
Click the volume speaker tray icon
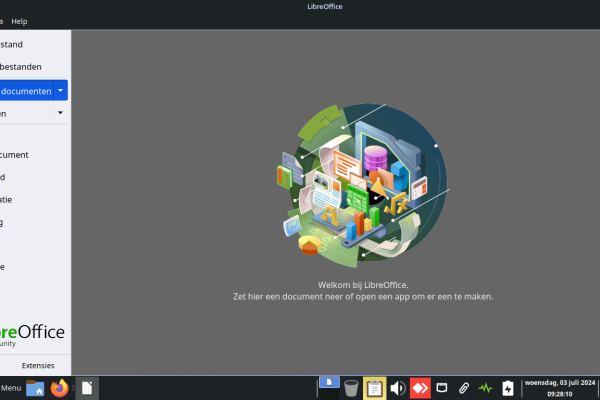397,388
